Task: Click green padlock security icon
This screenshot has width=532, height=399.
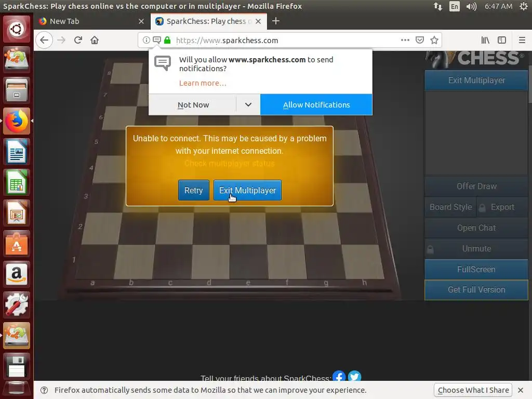Action: [x=167, y=40]
